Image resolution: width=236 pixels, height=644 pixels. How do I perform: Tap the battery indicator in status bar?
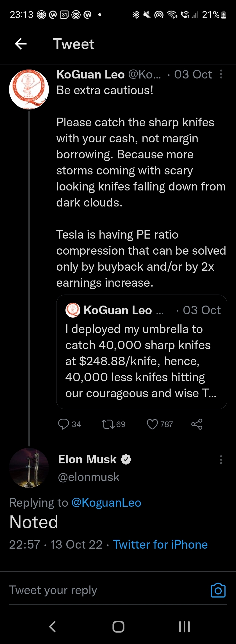pyautogui.click(x=224, y=15)
